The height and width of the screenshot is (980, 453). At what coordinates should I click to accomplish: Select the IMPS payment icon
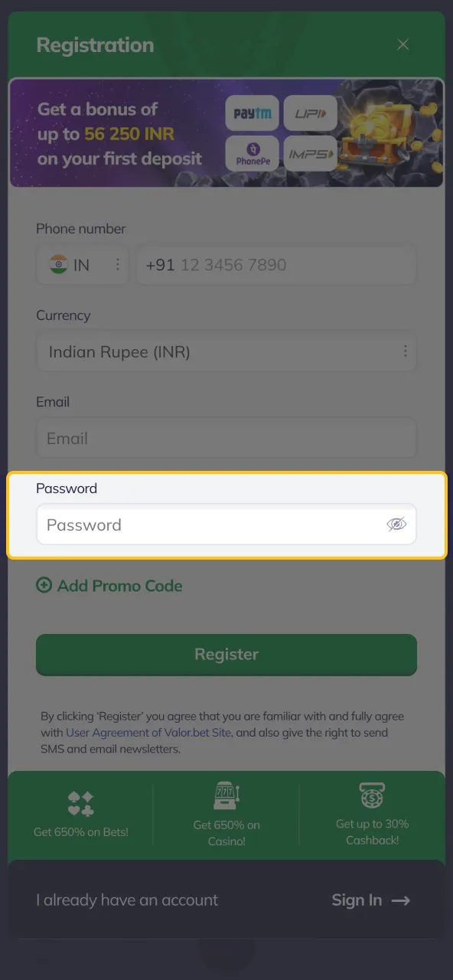pyautogui.click(x=310, y=153)
